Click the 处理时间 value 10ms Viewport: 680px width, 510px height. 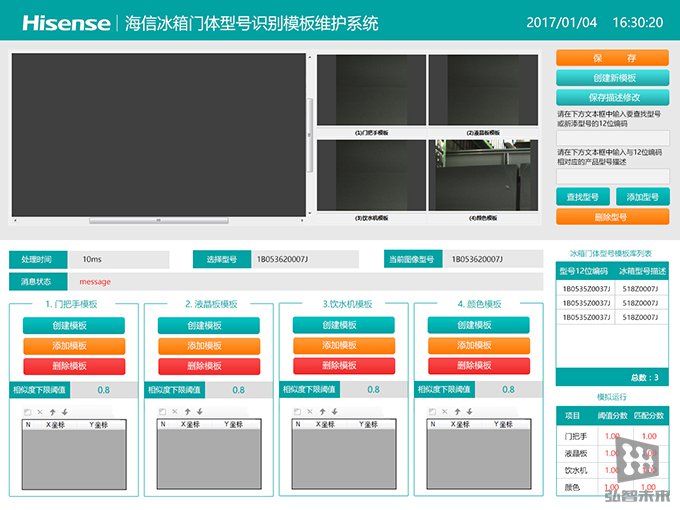pos(118,259)
